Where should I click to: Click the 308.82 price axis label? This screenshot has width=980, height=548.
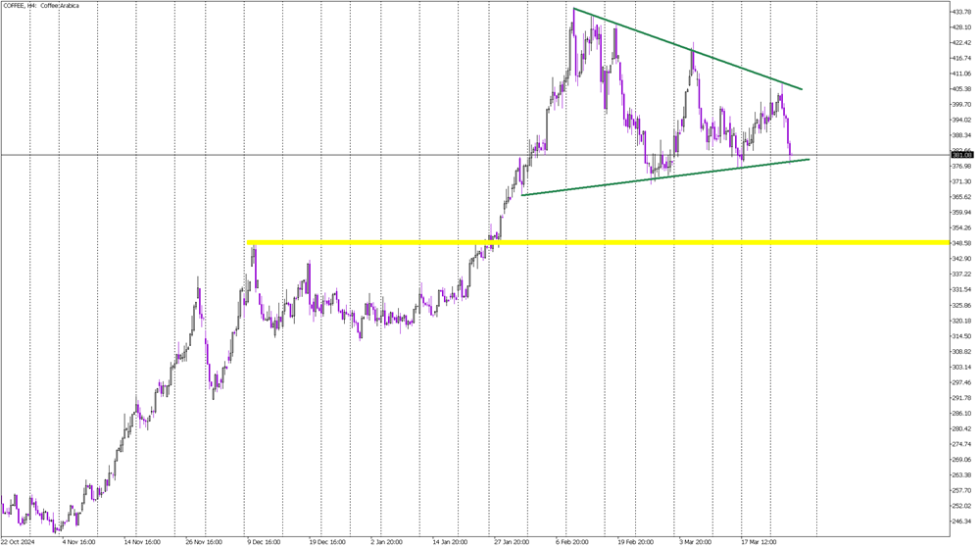[962, 352]
